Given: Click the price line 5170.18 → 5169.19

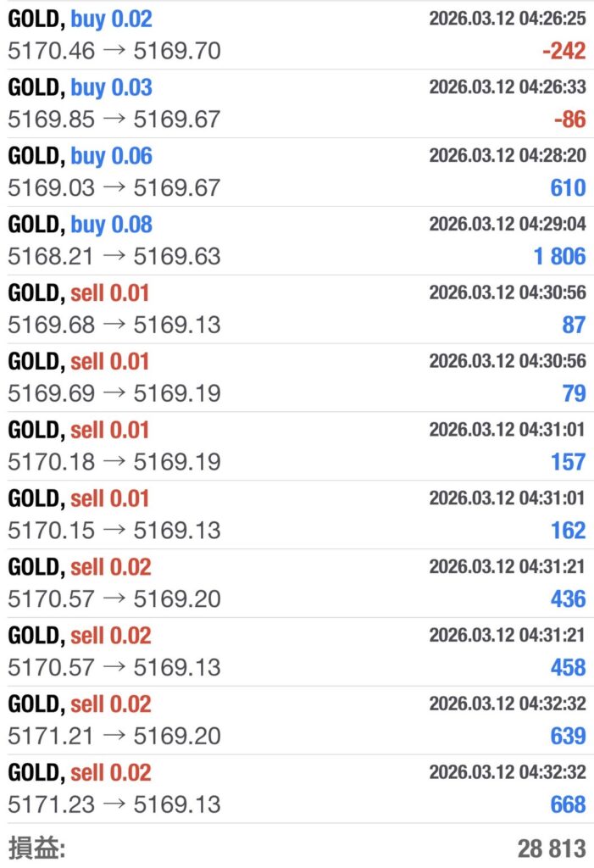Looking at the screenshot, I should [x=114, y=462].
